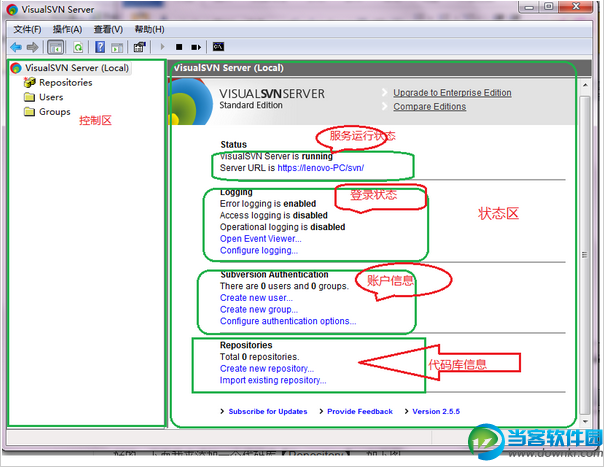Image resolution: width=604 pixels, height=467 pixels.
Task: Click the 'Access logging is disabled' text
Action: pos(274,215)
